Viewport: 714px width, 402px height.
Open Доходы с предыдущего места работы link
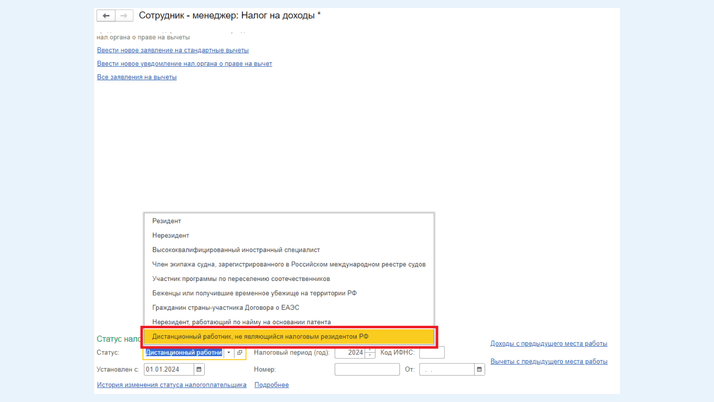coord(549,344)
